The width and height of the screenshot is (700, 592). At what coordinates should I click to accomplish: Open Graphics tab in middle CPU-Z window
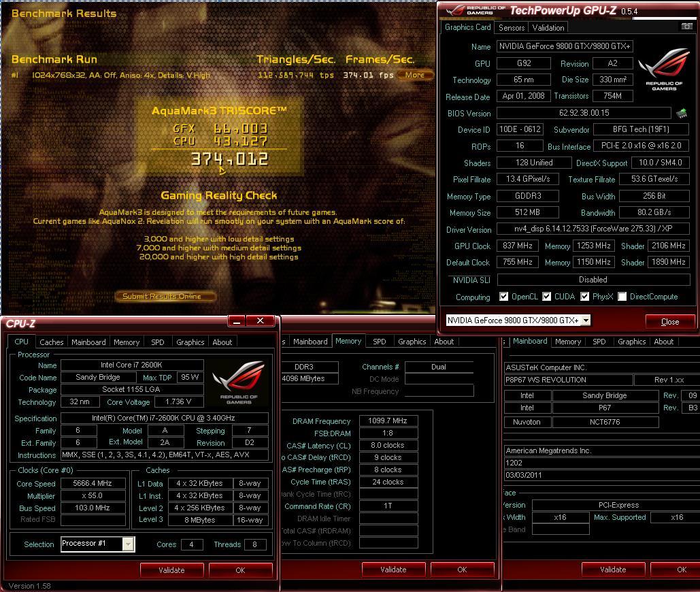tap(412, 342)
